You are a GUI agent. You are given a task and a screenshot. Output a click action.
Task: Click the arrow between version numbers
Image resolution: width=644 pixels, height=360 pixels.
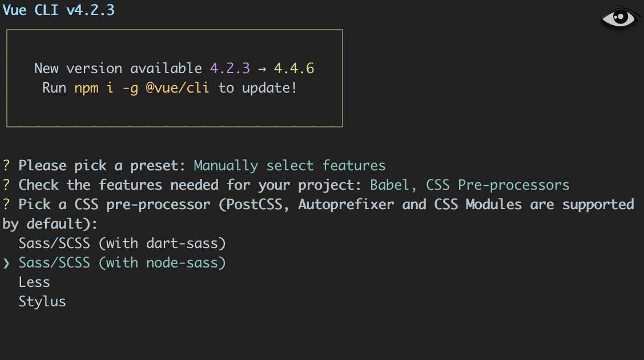pos(262,69)
